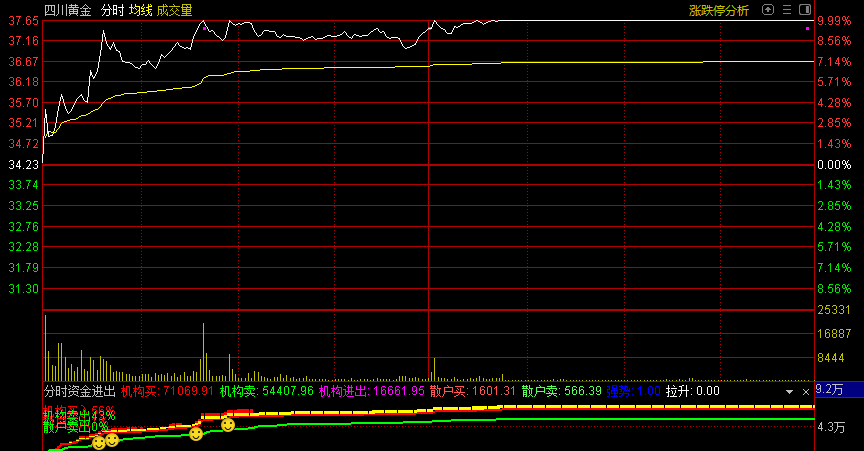Click the upload arrow icon beside 涨跌停分析
This screenshot has width=864, height=451.
(768, 10)
